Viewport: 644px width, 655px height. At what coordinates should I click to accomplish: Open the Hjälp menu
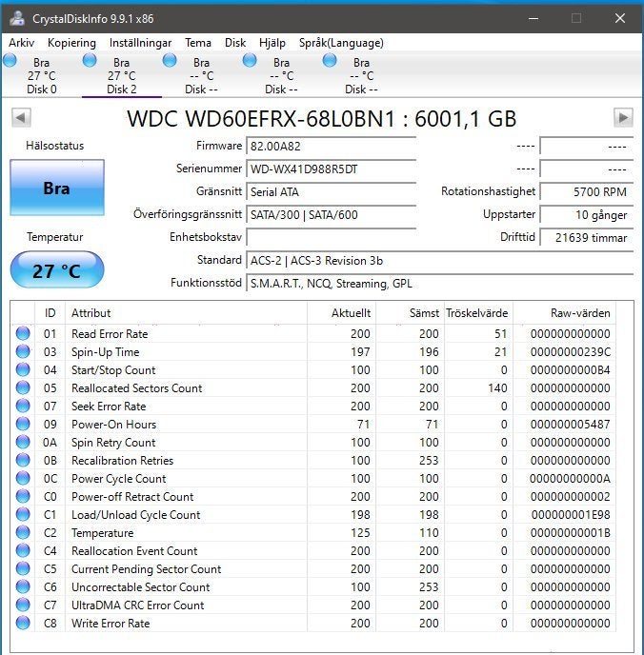pos(272,43)
